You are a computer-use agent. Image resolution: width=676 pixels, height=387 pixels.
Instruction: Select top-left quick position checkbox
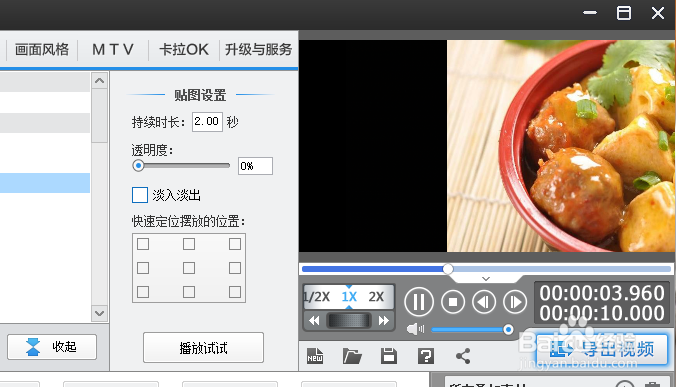pos(143,244)
